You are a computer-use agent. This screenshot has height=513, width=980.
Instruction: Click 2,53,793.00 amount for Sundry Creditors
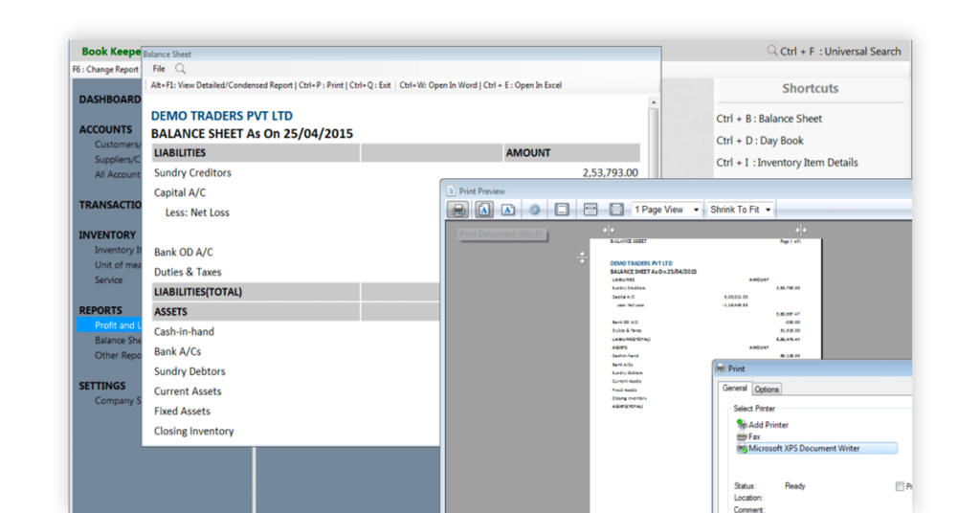(610, 172)
